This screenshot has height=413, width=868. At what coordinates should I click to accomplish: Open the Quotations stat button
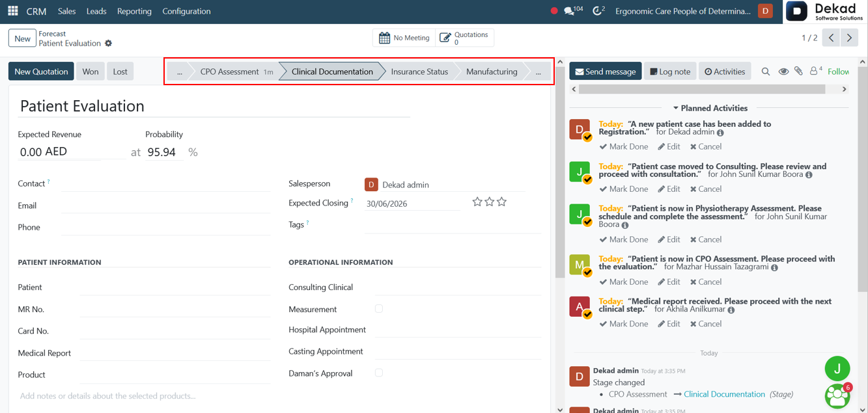464,38
